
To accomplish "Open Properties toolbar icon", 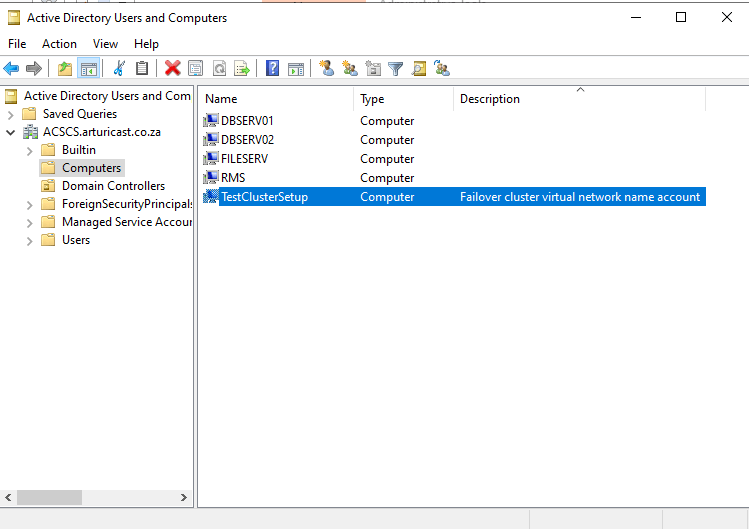I will pyautogui.click(x=195, y=68).
